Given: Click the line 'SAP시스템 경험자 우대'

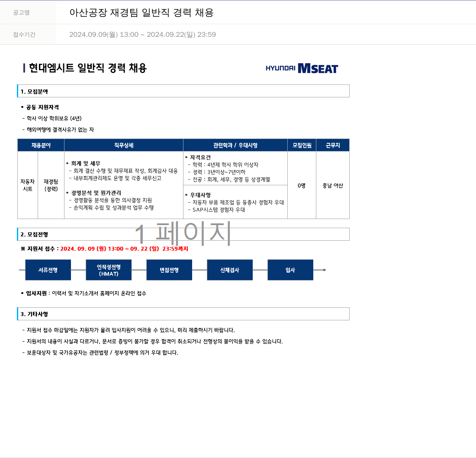Looking at the screenshot, I should (219, 210).
